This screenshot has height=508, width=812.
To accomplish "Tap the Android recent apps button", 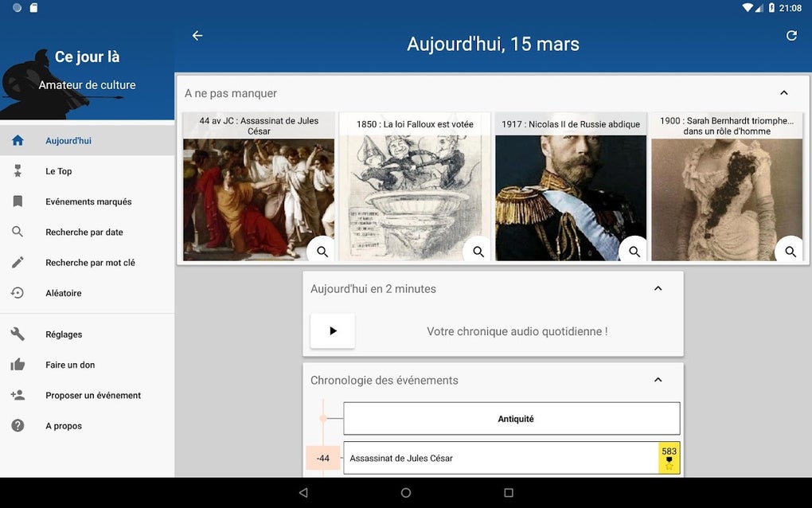I will point(509,492).
